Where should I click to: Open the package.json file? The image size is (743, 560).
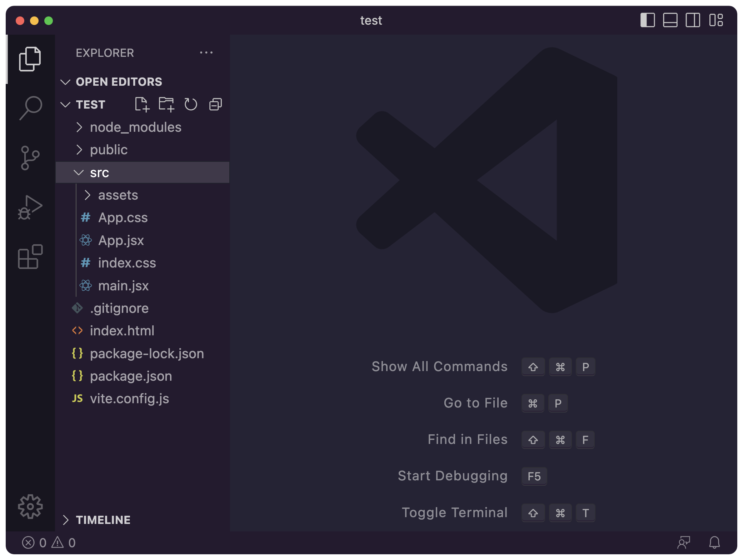click(131, 376)
